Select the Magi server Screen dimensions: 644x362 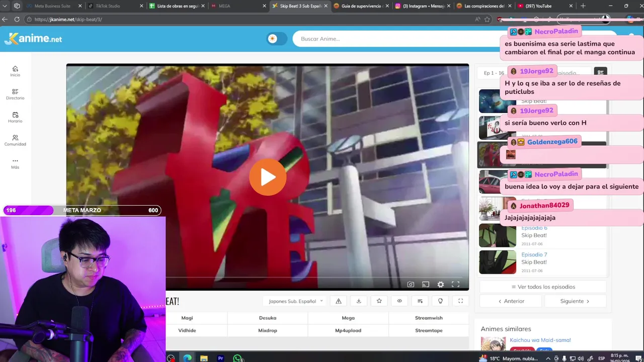pyautogui.click(x=187, y=318)
